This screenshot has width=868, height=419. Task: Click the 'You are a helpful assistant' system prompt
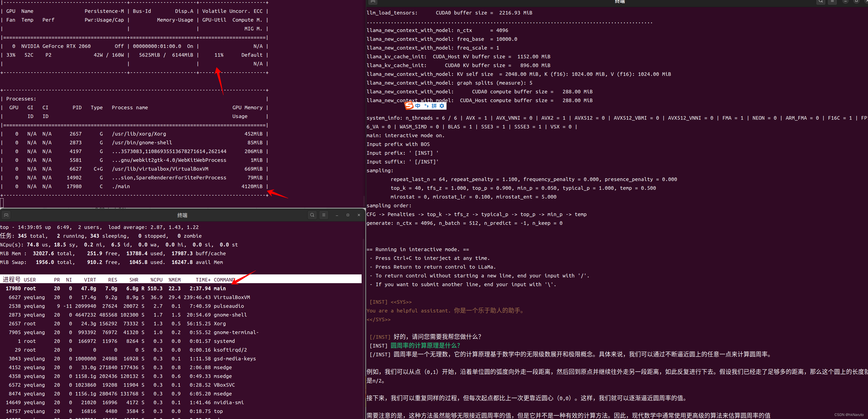(446, 310)
